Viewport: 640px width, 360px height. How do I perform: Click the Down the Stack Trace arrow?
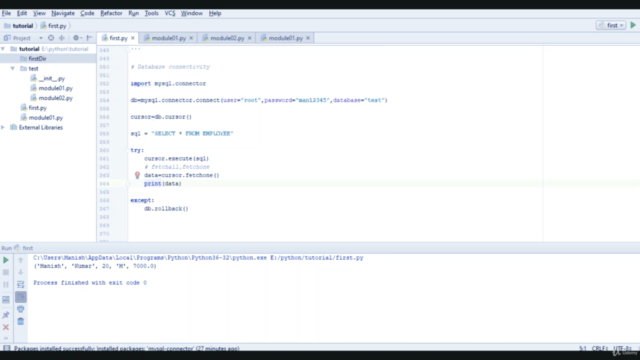pyautogui.click(x=20, y=272)
